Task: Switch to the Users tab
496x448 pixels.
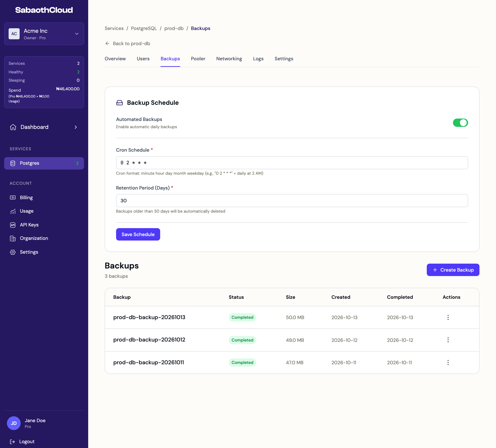Action: click(143, 59)
